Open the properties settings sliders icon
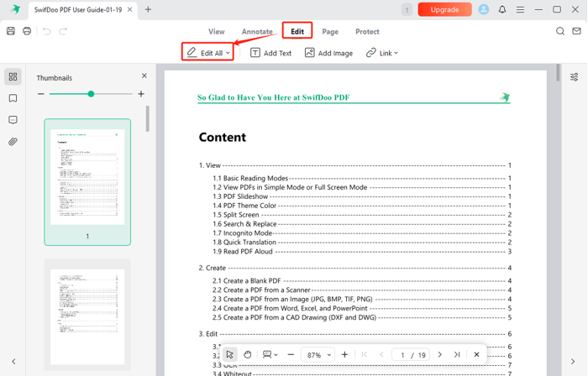Viewport: 588px width, 376px height. pos(574,77)
